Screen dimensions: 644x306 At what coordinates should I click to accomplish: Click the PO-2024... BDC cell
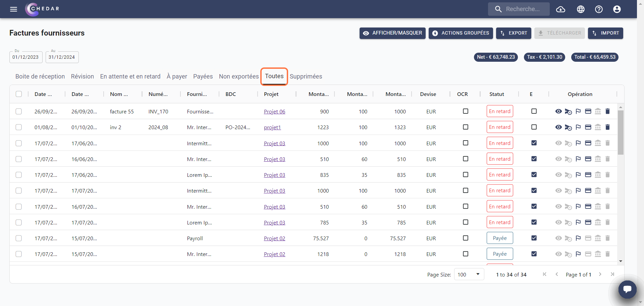(x=238, y=127)
